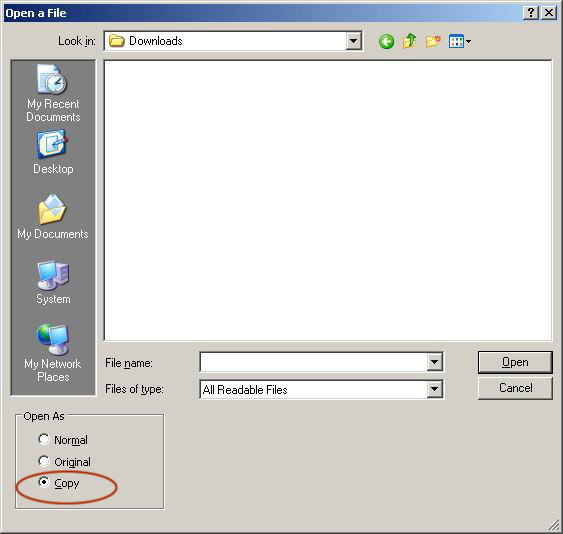Viewport: 563px width, 534px height.
Task: Expand the File name dropdown arrow
Action: [x=434, y=362]
